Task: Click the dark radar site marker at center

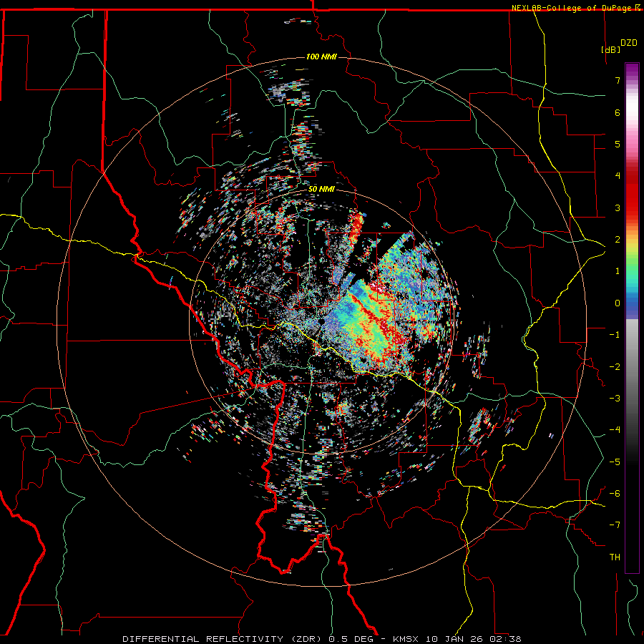Action: point(321,320)
